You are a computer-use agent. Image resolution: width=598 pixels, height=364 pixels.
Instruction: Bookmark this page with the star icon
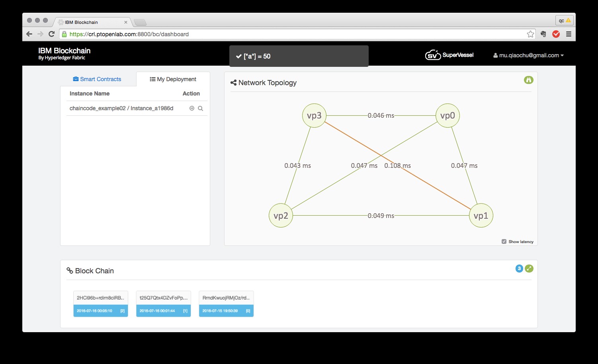click(530, 34)
